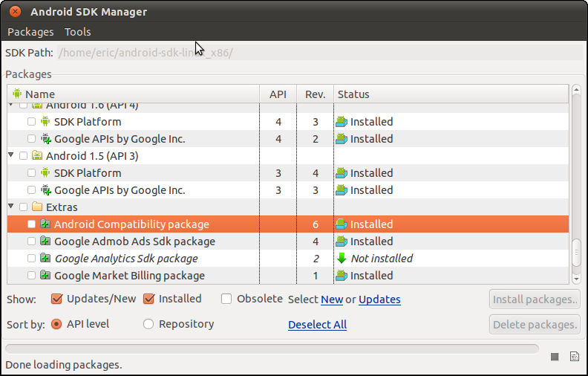This screenshot has width=588, height=376.
Task: Click Android Compatibility package icon
Action: click(x=45, y=224)
